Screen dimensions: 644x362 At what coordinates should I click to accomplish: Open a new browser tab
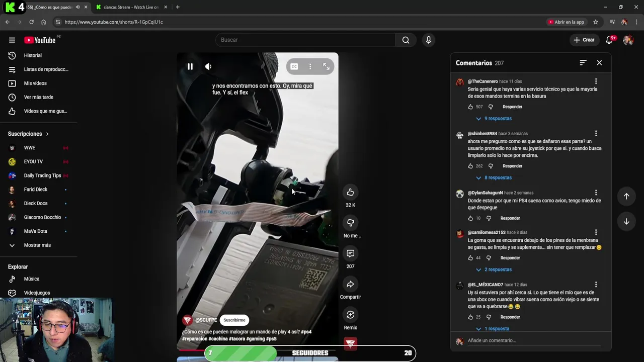click(x=178, y=7)
